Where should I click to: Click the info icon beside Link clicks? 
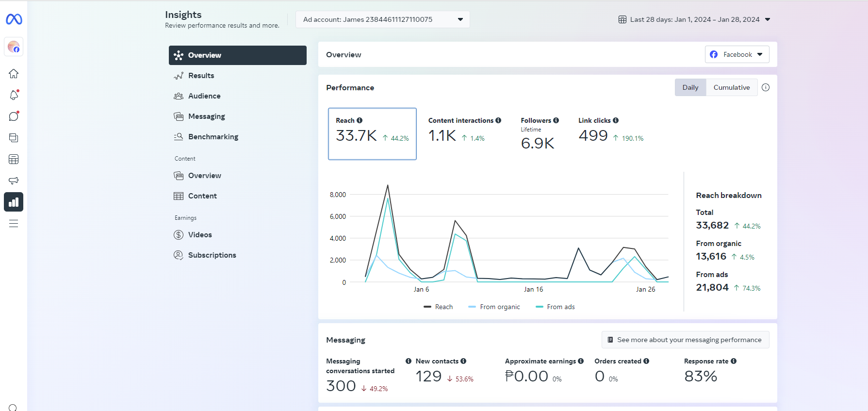616,120
